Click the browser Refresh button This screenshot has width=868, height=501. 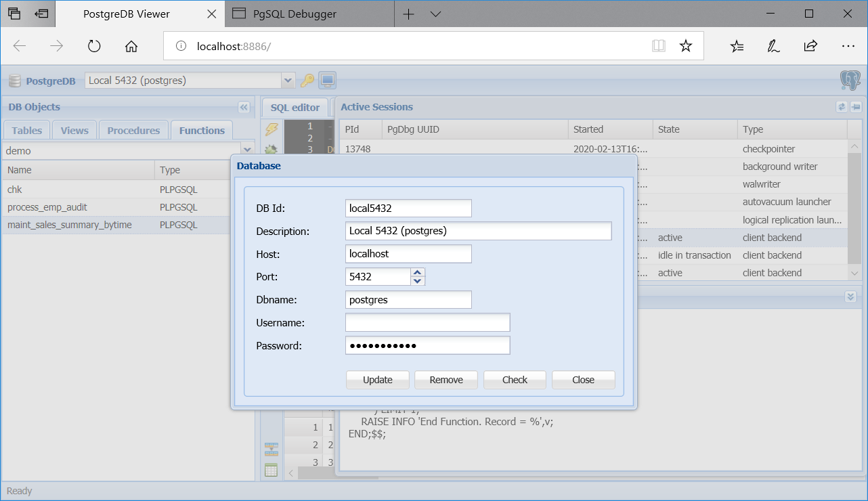94,46
